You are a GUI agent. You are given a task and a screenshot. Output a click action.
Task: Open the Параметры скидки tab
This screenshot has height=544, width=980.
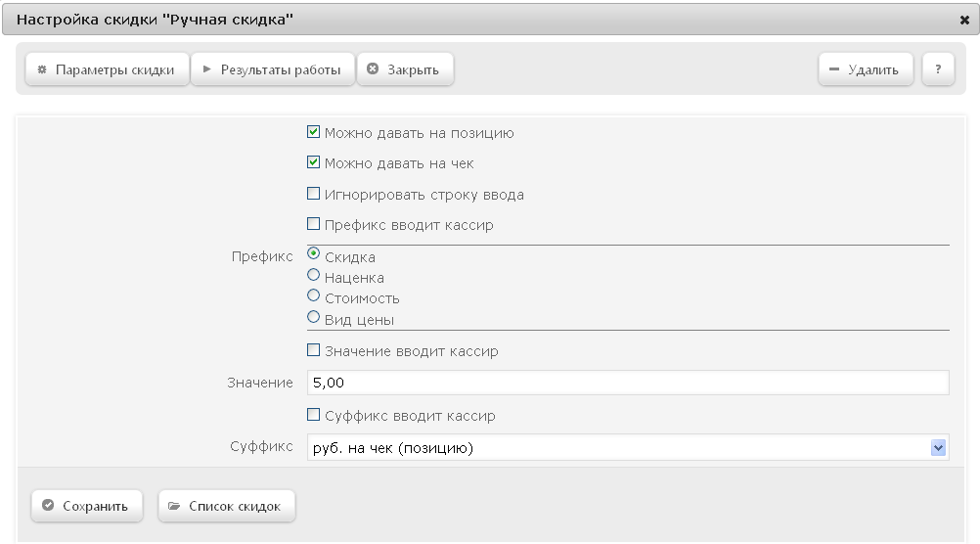107,69
